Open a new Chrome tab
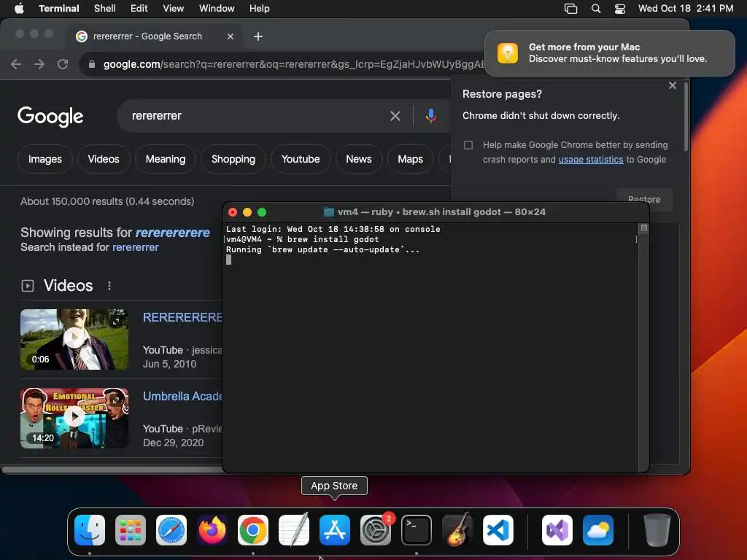 tap(258, 36)
